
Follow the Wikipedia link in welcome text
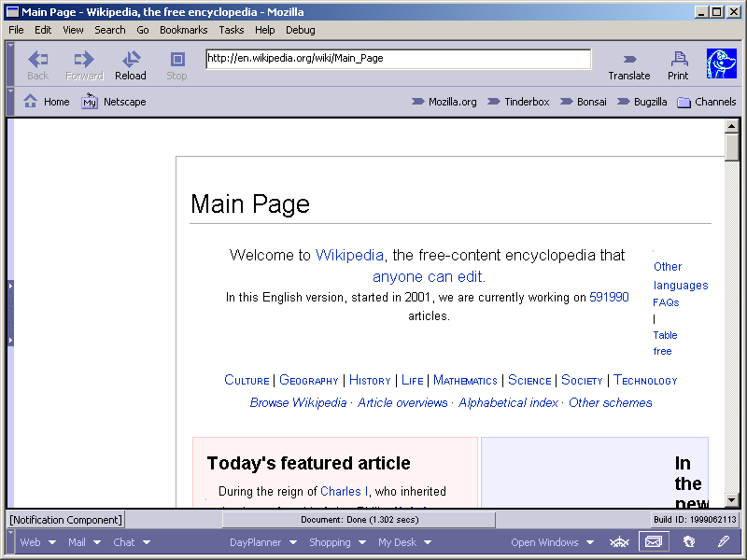[349, 255]
